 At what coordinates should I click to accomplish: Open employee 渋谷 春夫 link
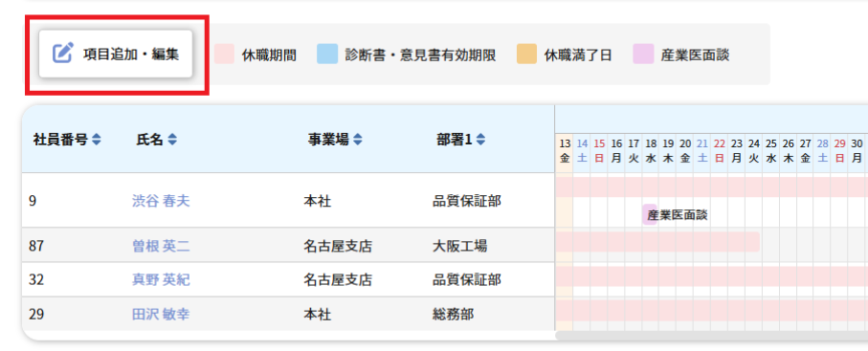[x=161, y=201]
